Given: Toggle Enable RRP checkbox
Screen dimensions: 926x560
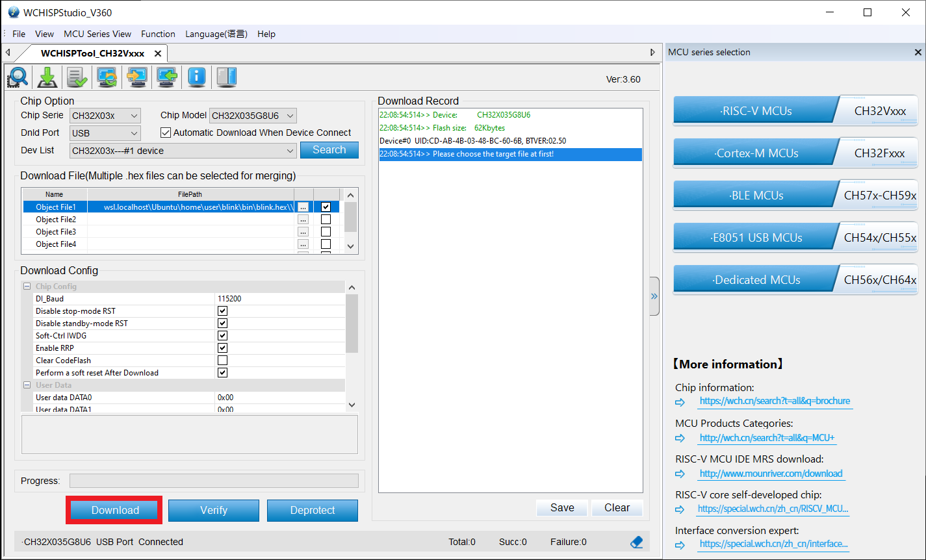Looking at the screenshot, I should coord(222,348).
